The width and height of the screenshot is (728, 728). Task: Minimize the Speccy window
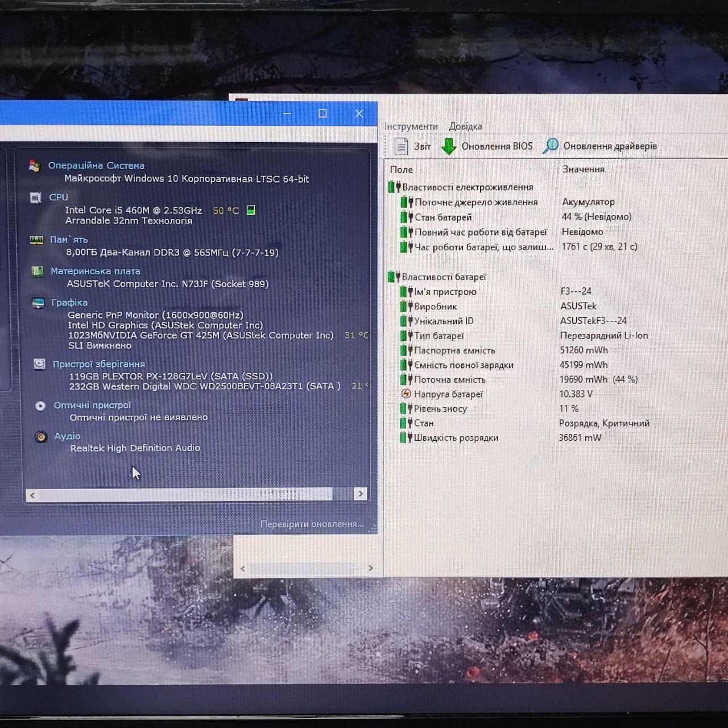[287, 114]
